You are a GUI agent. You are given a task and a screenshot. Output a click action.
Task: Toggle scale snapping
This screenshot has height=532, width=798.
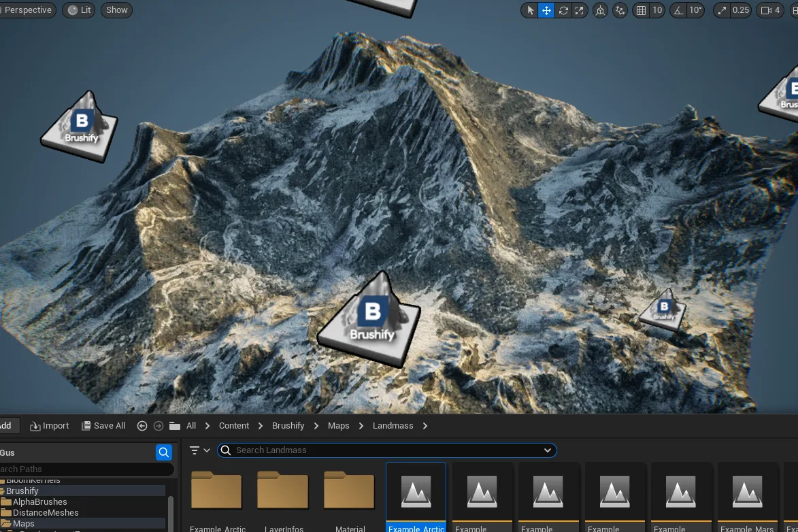[x=722, y=10]
